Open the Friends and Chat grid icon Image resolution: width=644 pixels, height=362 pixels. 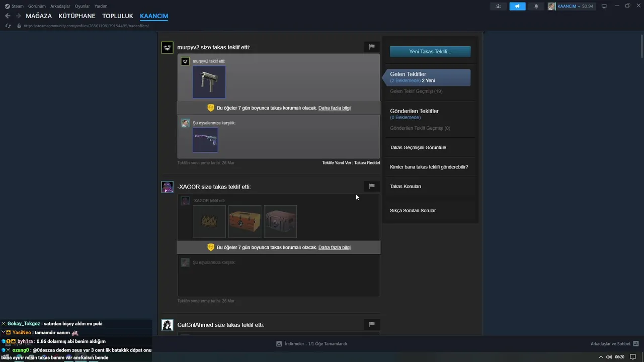point(636,344)
